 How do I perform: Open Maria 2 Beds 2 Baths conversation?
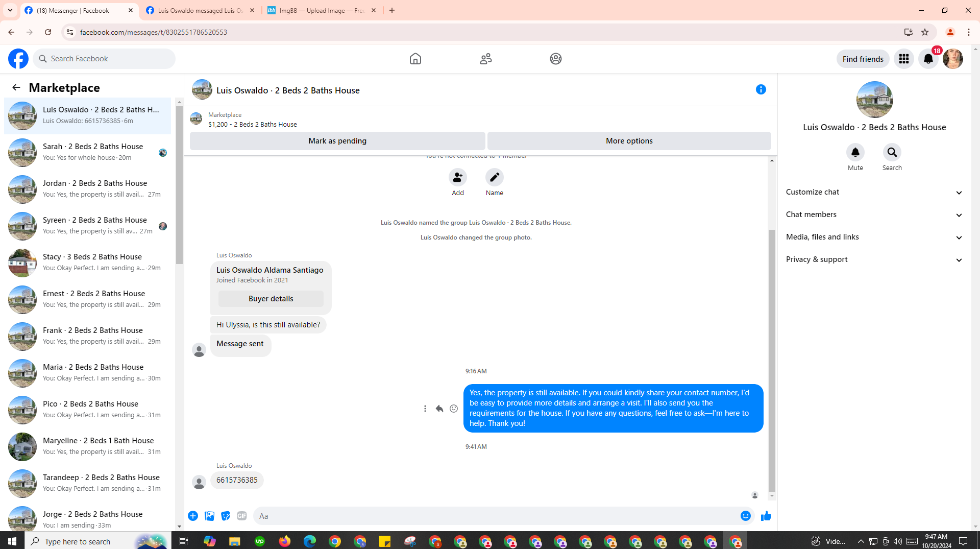tap(88, 373)
